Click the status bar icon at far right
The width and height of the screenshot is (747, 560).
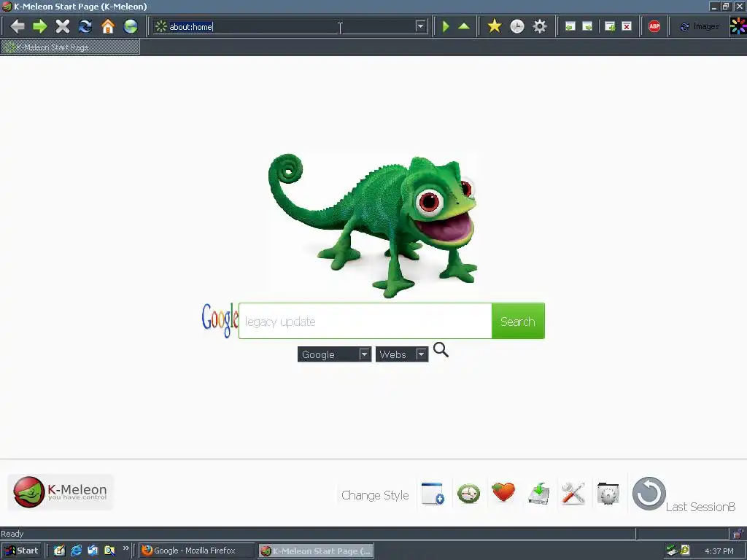point(738,533)
